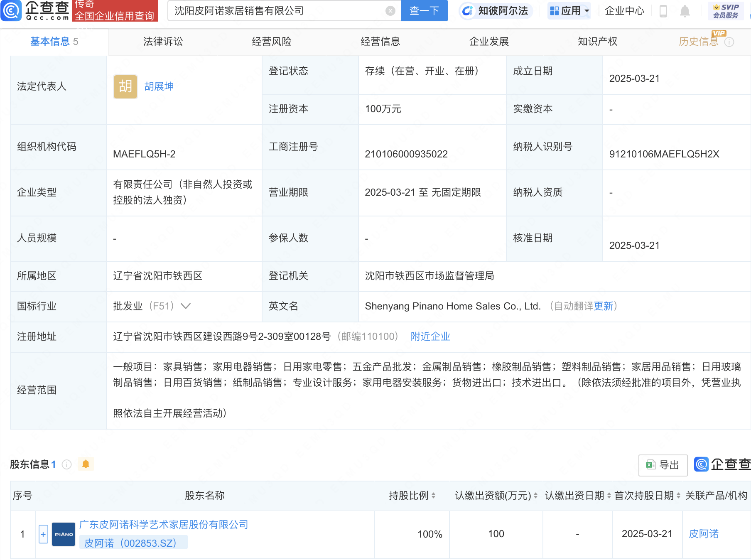The image size is (751, 560).
Task: Click the 查一下 search button
Action: (x=424, y=11)
